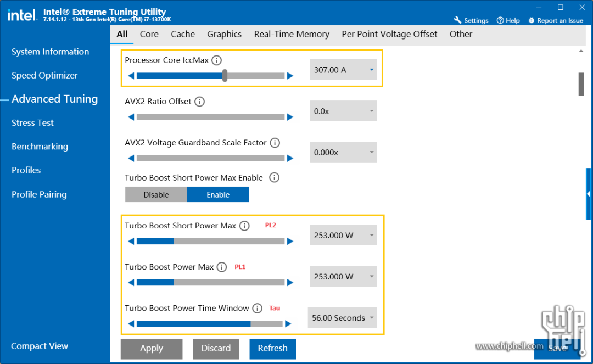Open info for AVX2 Voltage Guardband Scale Factor
This screenshot has width=593, height=364.
point(275,143)
